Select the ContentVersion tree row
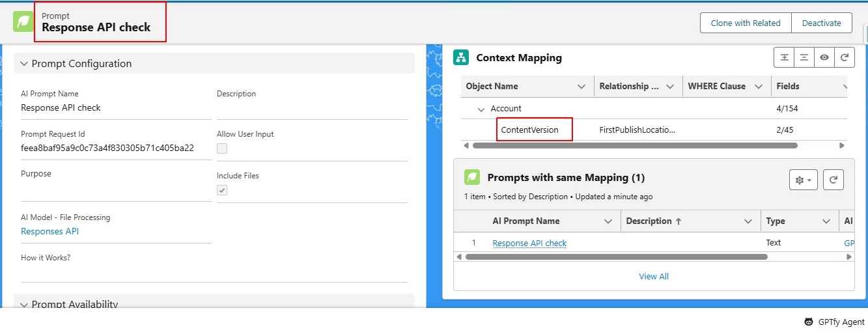This screenshot has width=868, height=334. point(529,130)
